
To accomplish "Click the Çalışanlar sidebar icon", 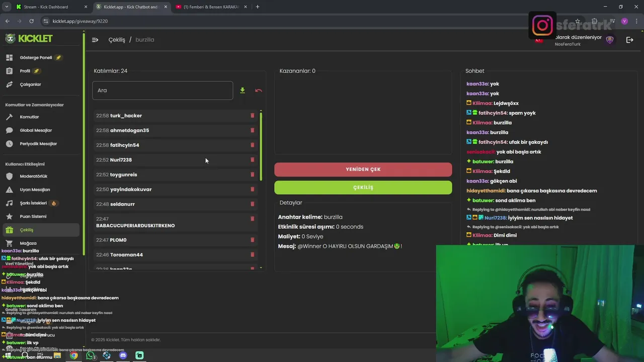I will tap(9, 84).
